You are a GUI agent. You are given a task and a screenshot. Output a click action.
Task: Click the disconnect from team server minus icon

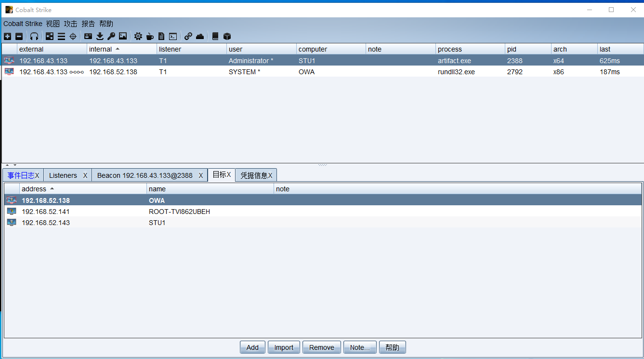pos(19,36)
